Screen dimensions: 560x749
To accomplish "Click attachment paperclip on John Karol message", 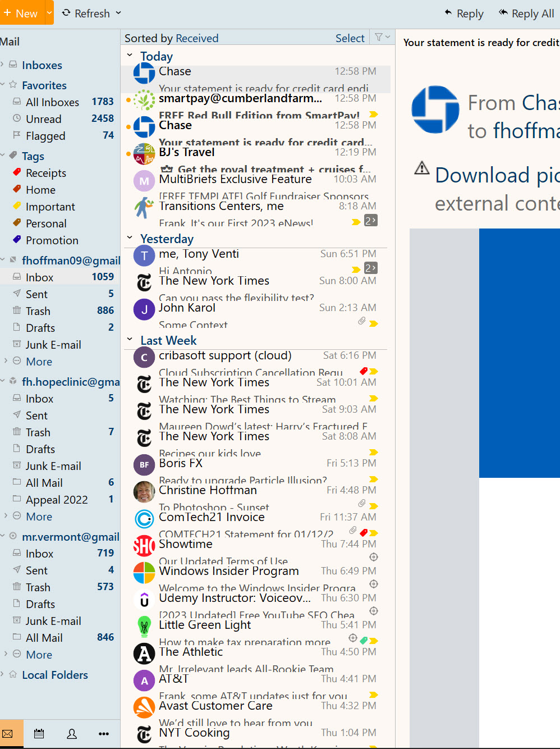I will 362,321.
